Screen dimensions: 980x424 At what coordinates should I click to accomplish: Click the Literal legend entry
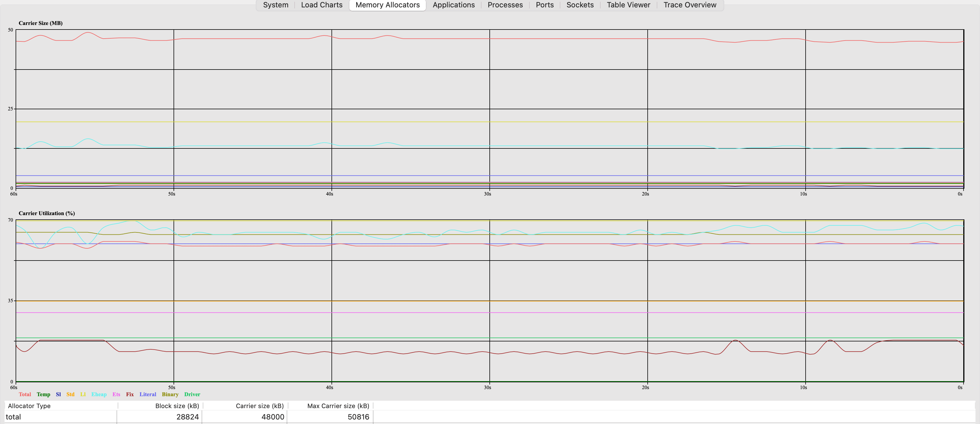tap(148, 394)
